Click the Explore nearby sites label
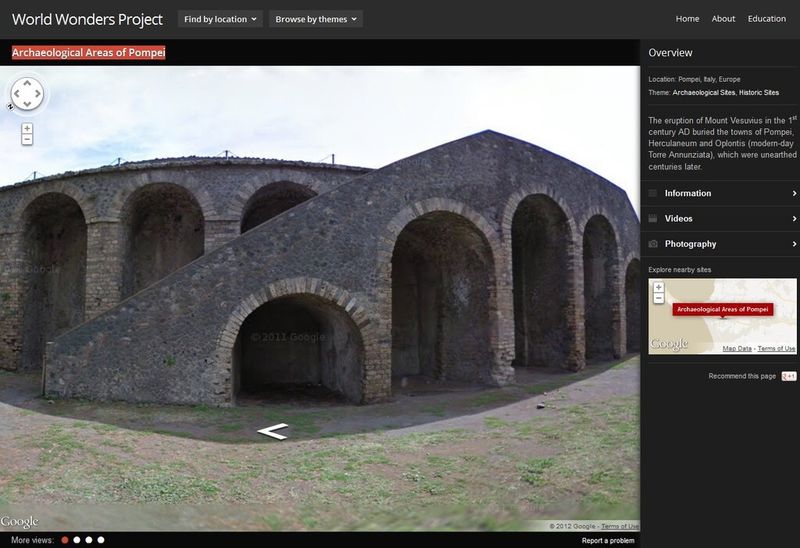Image resolution: width=800 pixels, height=548 pixels. pos(680,269)
